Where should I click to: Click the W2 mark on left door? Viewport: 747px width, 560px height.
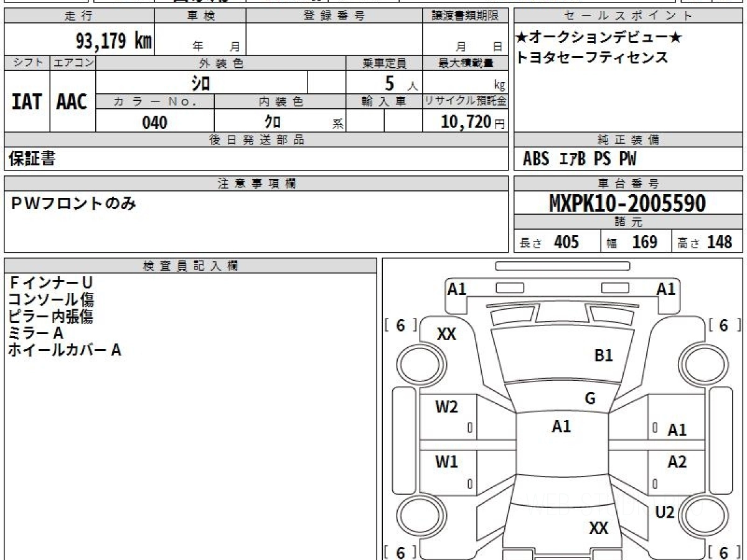pos(446,407)
